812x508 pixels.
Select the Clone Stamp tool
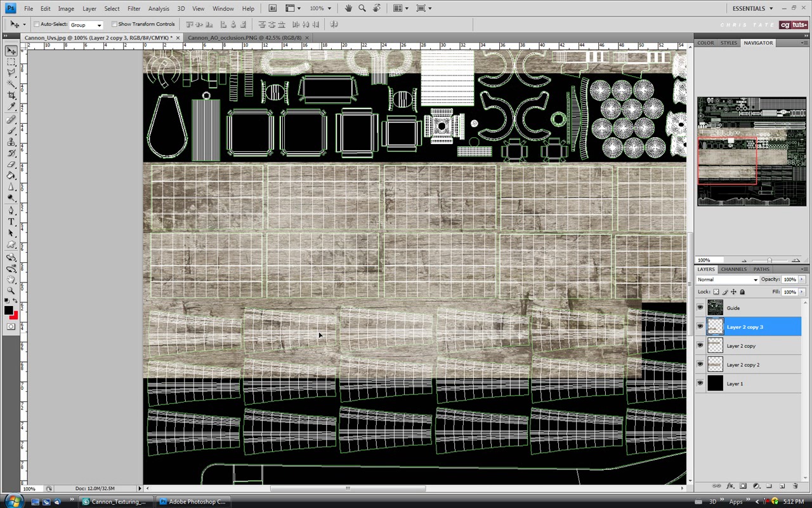(x=11, y=142)
